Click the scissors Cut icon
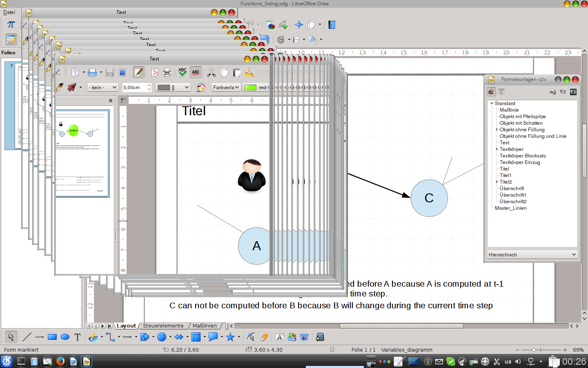 211,73
